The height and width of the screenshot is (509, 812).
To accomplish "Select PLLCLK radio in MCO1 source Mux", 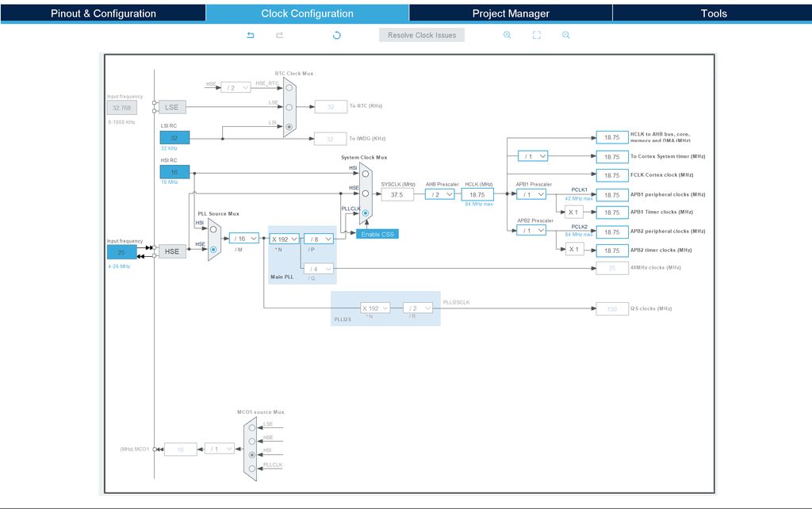I will tap(251, 469).
